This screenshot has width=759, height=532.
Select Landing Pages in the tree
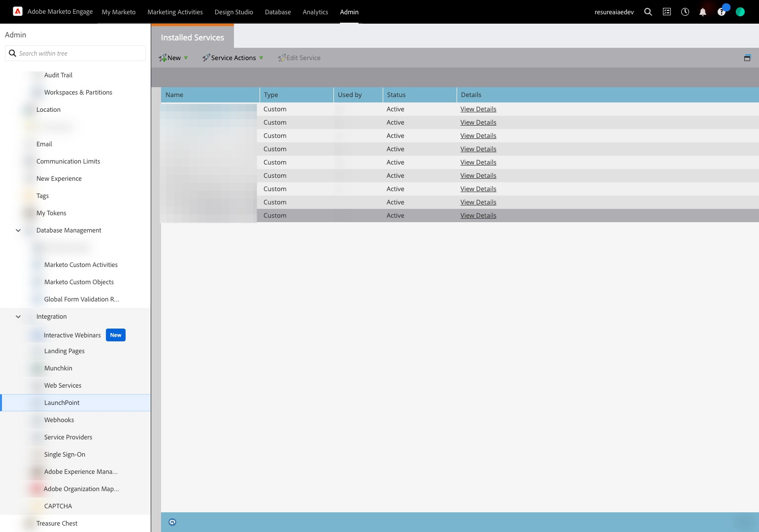pyautogui.click(x=65, y=351)
